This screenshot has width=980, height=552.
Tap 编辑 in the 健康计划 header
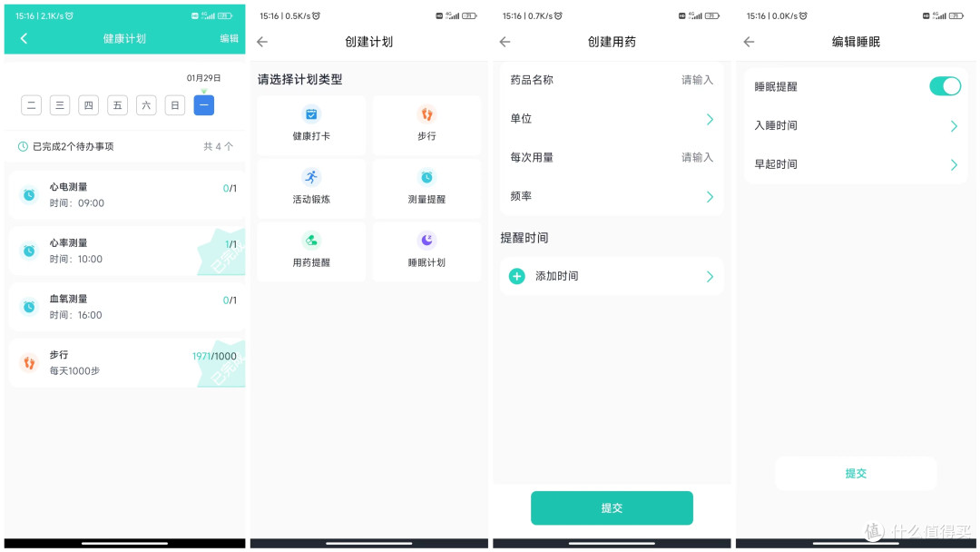(229, 39)
